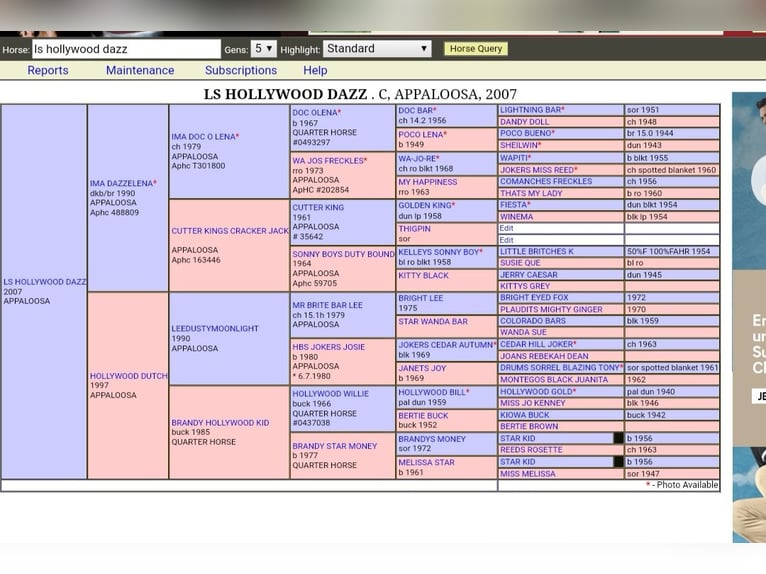The width and height of the screenshot is (766, 574).
Task: Open CUTTER KINGS CRACKER JACK entry
Action: (229, 231)
